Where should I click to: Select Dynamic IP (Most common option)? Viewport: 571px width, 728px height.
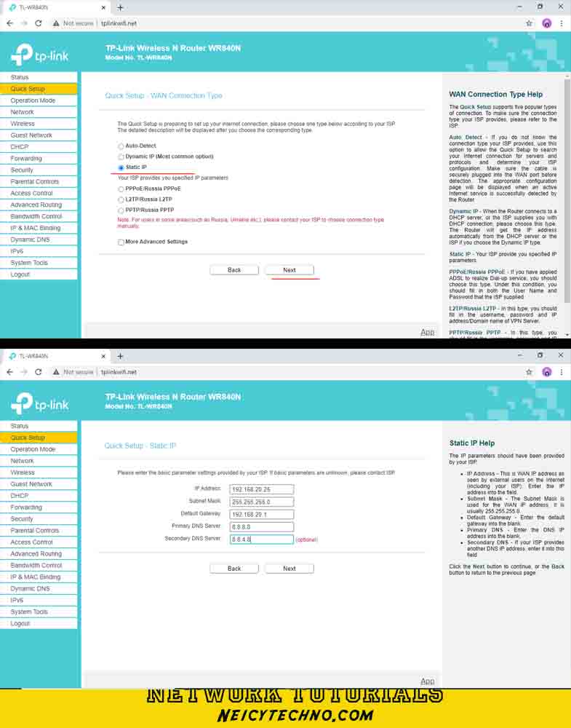[121, 157]
